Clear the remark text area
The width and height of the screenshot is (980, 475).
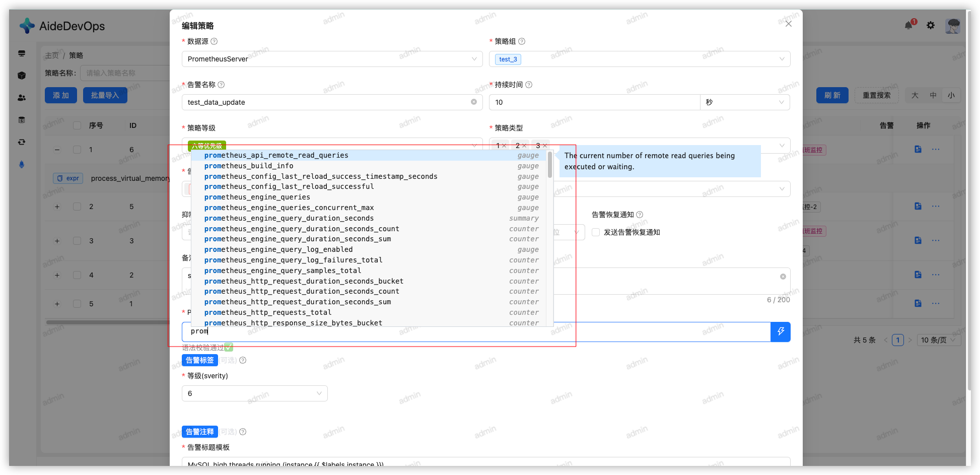pos(783,277)
